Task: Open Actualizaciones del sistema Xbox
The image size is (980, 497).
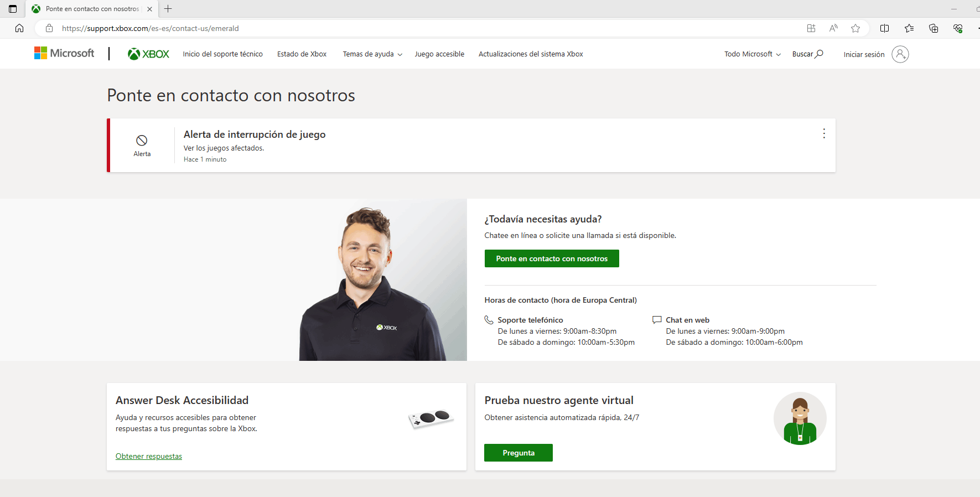Action: point(531,54)
